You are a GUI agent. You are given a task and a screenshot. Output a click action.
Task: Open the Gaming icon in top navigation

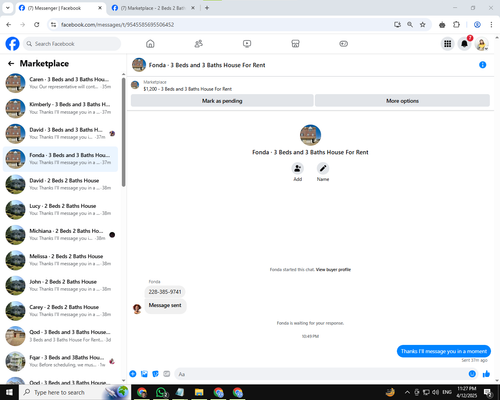[x=344, y=44]
